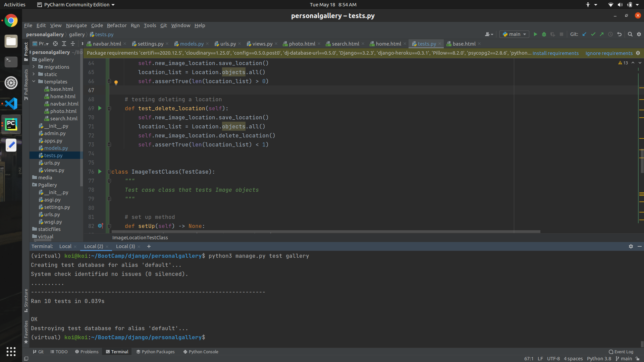Open IDE settings gear in toolbar
The image size is (644, 362).
(x=639, y=34)
